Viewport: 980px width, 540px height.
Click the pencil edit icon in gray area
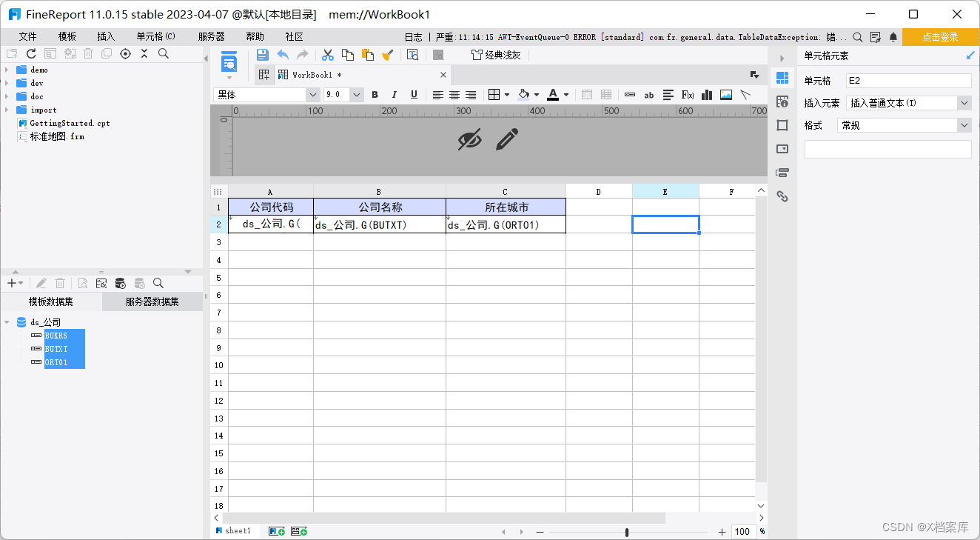pyautogui.click(x=507, y=139)
